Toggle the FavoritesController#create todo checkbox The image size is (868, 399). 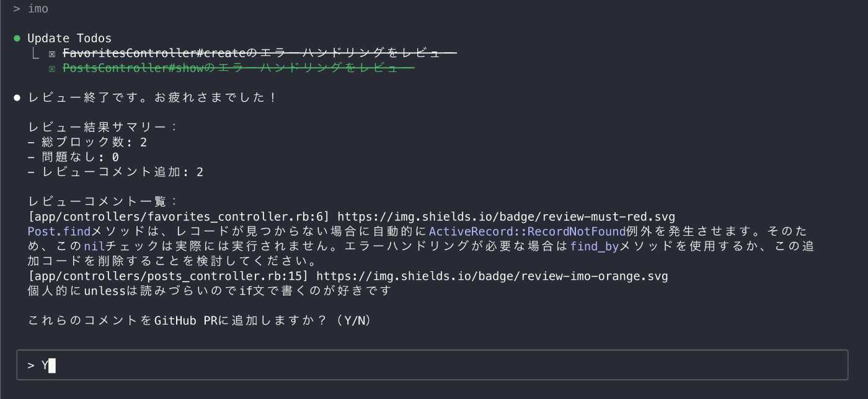[x=52, y=54]
